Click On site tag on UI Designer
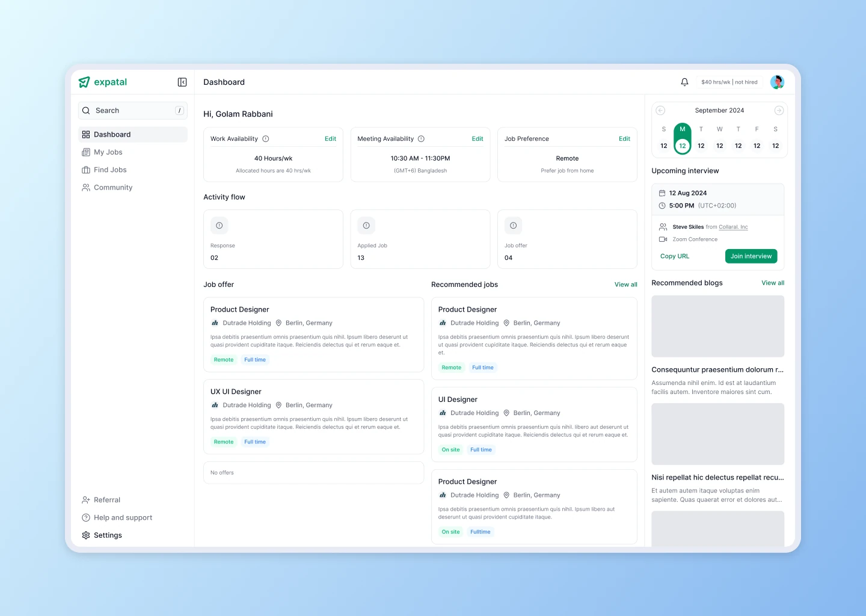 point(450,450)
